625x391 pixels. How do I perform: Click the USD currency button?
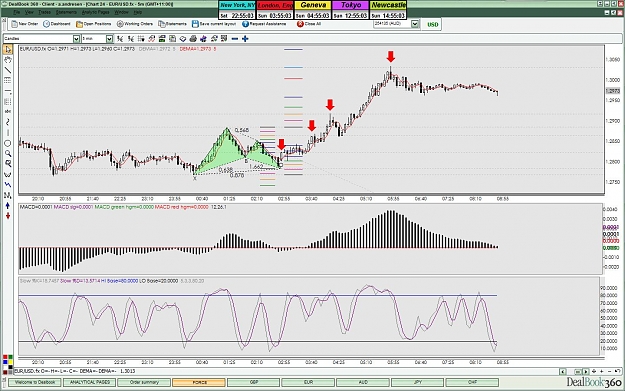pyautogui.click(x=432, y=24)
